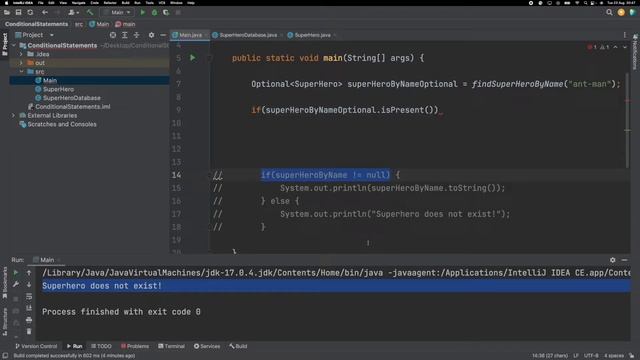The width and height of the screenshot is (640, 360).
Task: Click the Back navigation arrow
Action: point(45,13)
